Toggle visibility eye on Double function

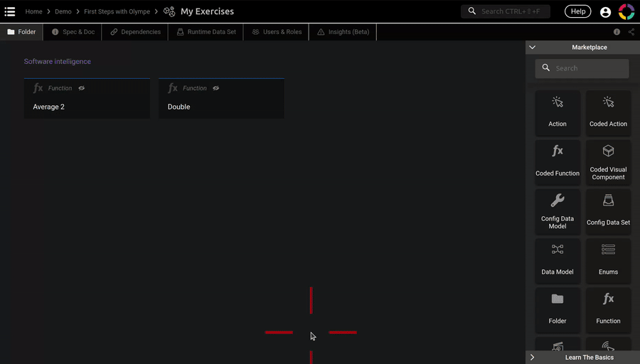pos(216,88)
